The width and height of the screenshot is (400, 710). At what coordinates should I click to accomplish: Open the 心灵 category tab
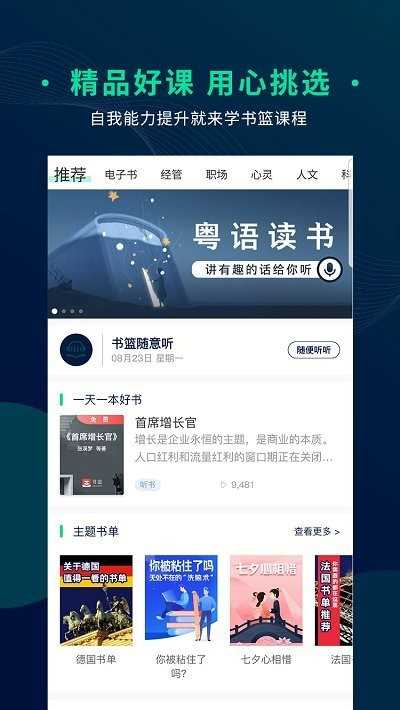point(262,175)
